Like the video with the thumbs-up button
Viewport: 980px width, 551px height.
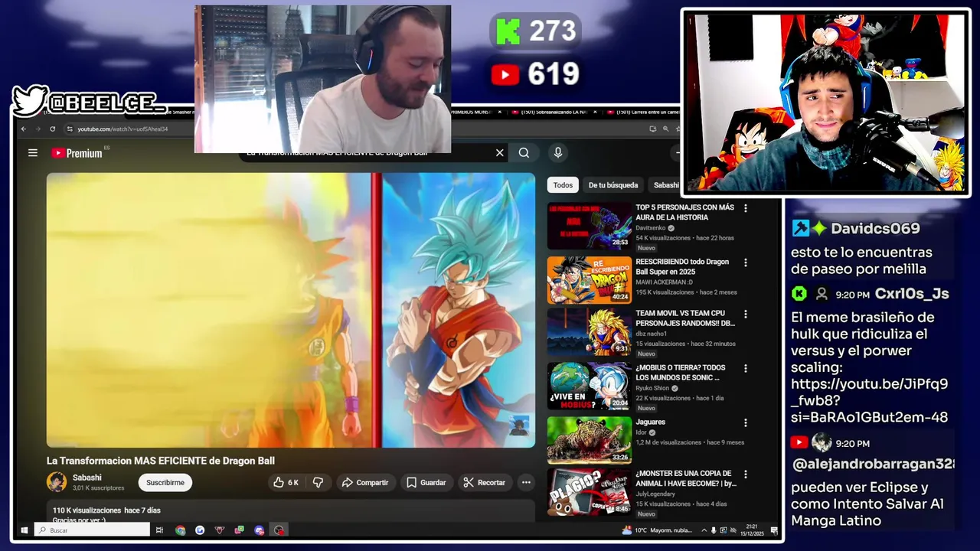click(x=286, y=483)
